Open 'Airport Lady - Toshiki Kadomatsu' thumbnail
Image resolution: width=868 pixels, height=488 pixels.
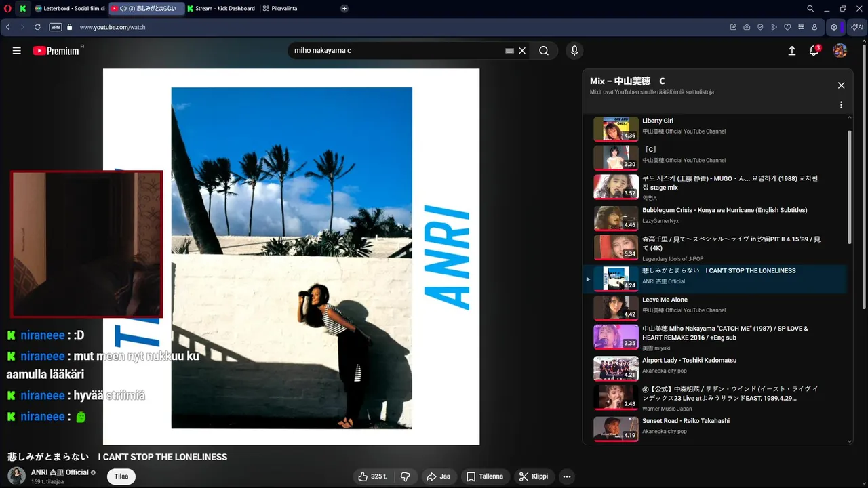(x=616, y=368)
